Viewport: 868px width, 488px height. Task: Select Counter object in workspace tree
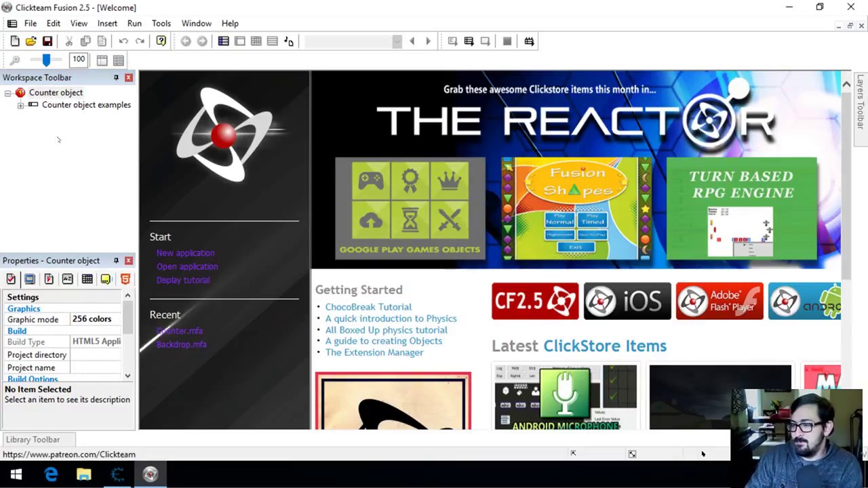tap(56, 93)
